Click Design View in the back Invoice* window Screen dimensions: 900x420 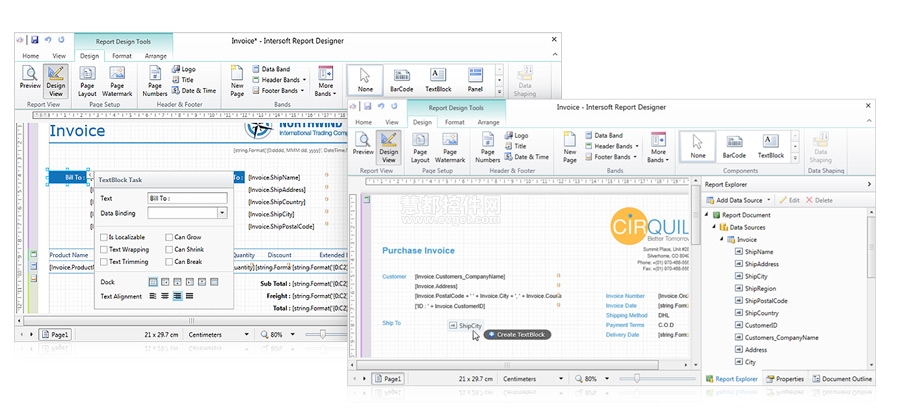click(56, 81)
